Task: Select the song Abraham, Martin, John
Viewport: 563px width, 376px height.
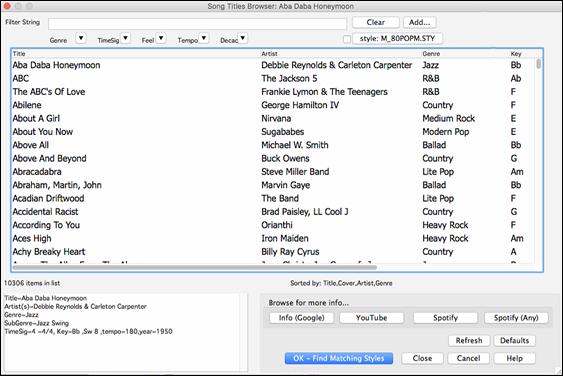Action: [57, 185]
